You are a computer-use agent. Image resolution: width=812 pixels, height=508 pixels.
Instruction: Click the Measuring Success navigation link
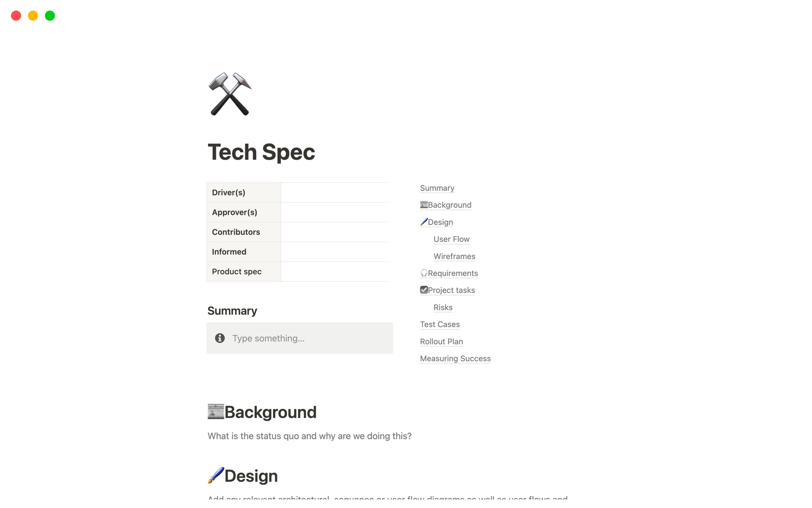[x=455, y=358]
